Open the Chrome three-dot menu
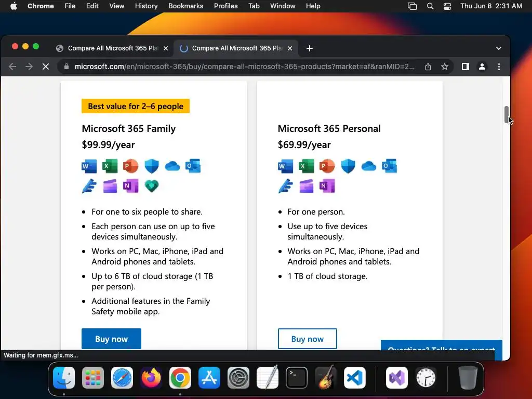The image size is (532, 399). point(499,67)
